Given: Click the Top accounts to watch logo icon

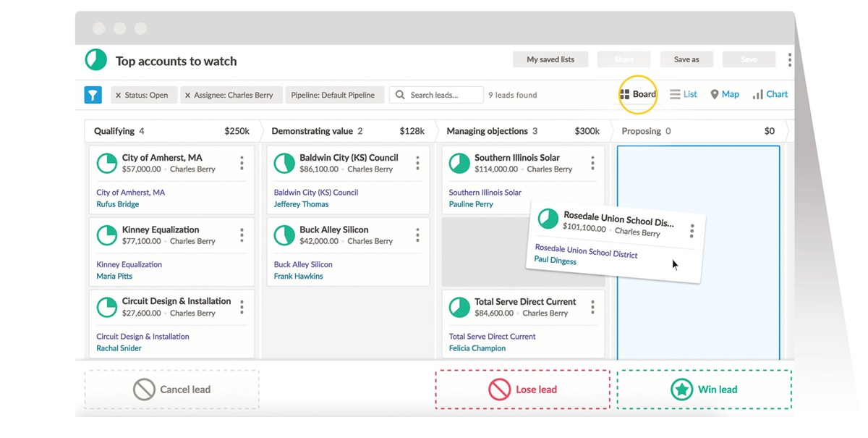Looking at the screenshot, I should click(x=96, y=60).
